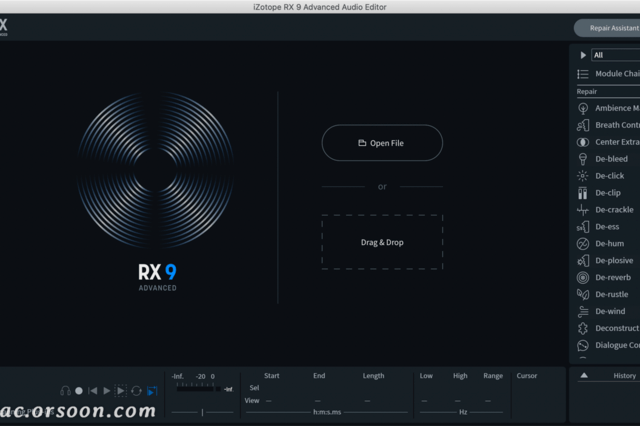This screenshot has height=426, width=640.
Task: Click the Center Extract module icon
Action: click(583, 142)
